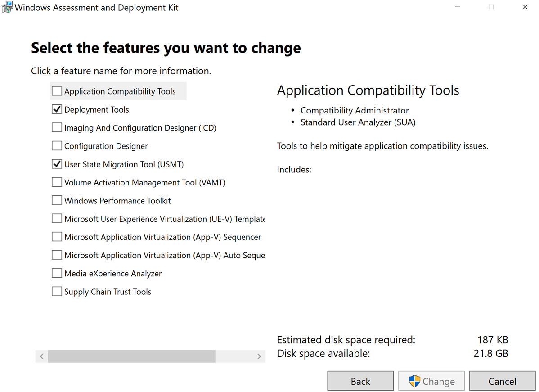Enable the UE-V Template checkbox
This screenshot has width=539, height=392.
point(57,219)
